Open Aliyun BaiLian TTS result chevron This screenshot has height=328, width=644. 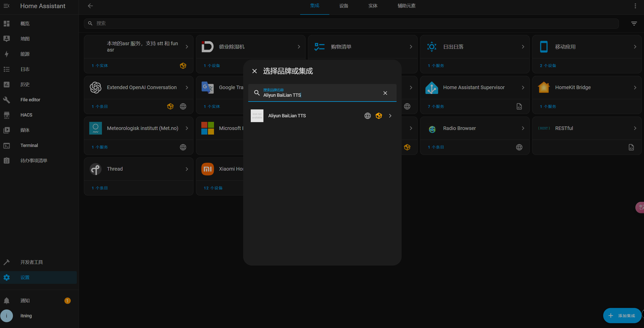390,116
